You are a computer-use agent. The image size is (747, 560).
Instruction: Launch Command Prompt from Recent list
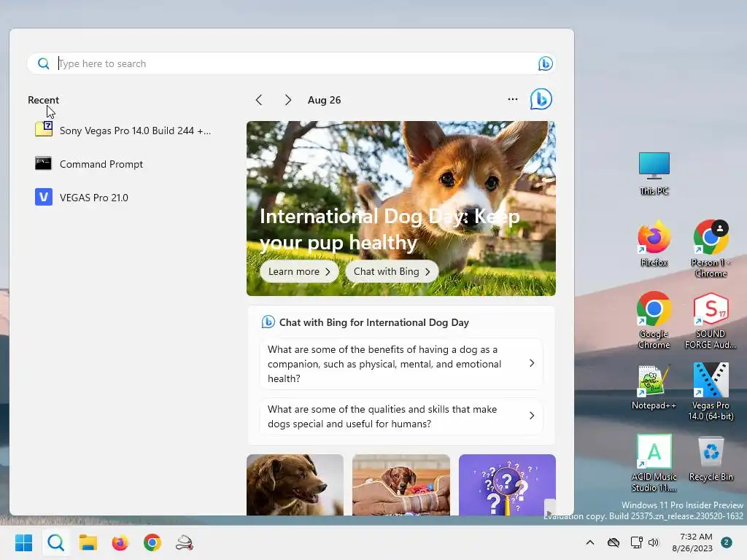89,164
